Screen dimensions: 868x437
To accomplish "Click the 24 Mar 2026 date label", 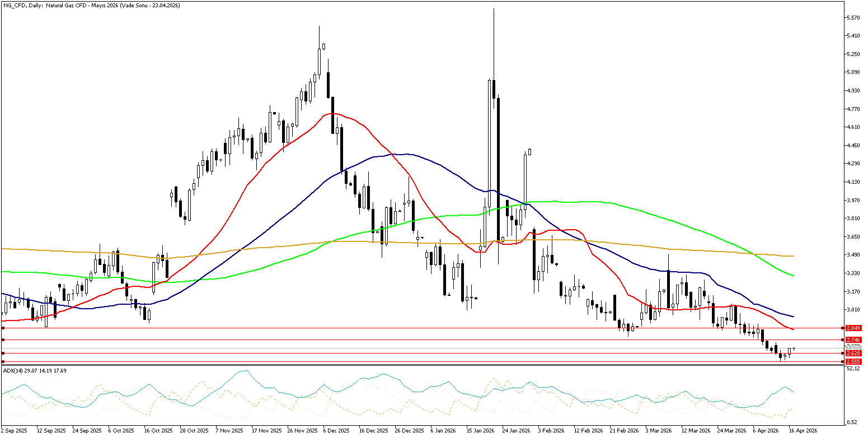I will click(731, 431).
